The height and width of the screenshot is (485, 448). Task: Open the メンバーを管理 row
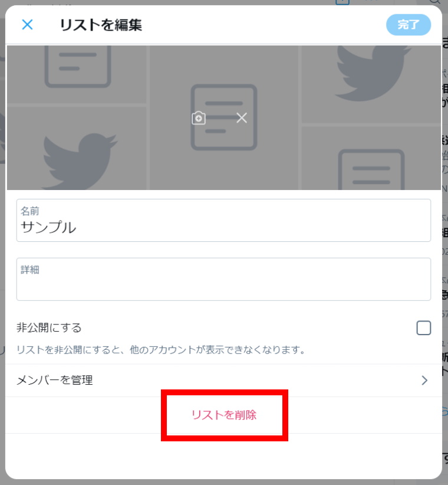point(223,380)
